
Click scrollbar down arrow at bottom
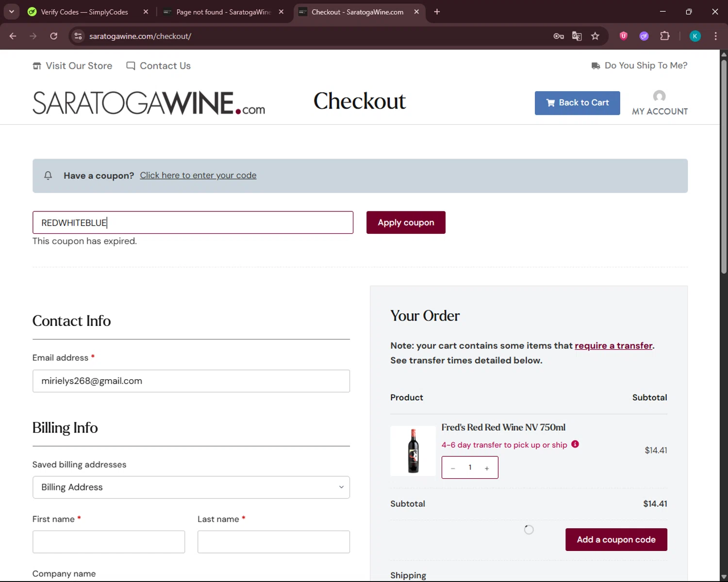click(x=724, y=577)
